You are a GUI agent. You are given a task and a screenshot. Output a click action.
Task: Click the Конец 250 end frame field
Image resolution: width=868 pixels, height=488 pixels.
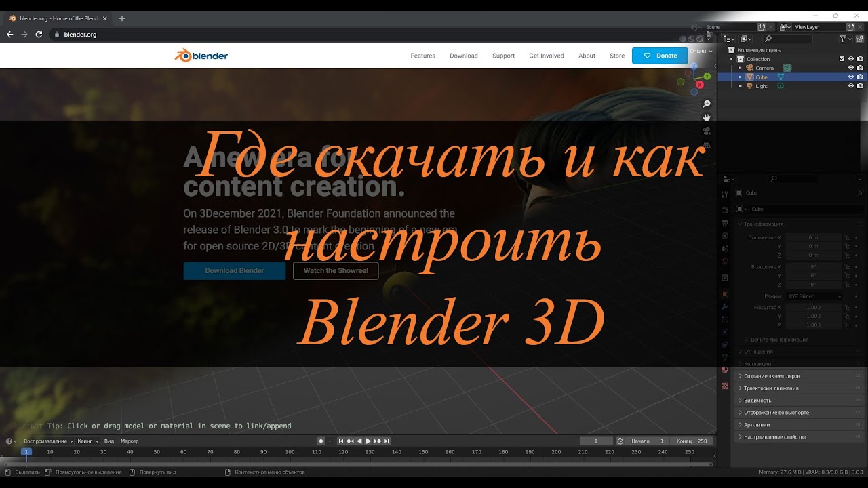click(693, 441)
